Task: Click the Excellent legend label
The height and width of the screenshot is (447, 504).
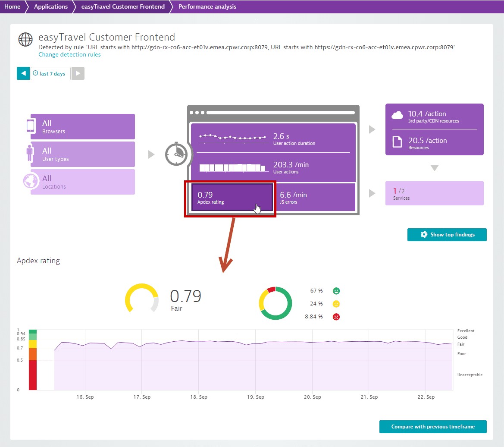Action: pyautogui.click(x=466, y=331)
